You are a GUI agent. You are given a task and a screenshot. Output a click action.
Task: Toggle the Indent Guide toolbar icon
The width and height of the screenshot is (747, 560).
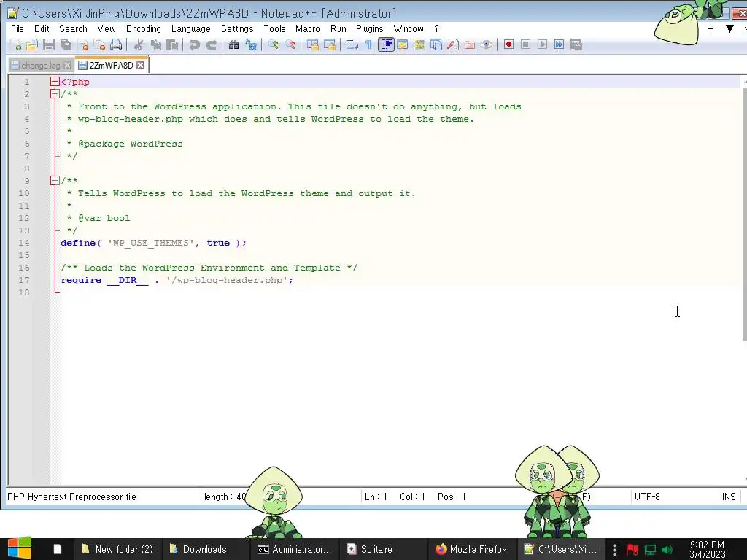387,44
